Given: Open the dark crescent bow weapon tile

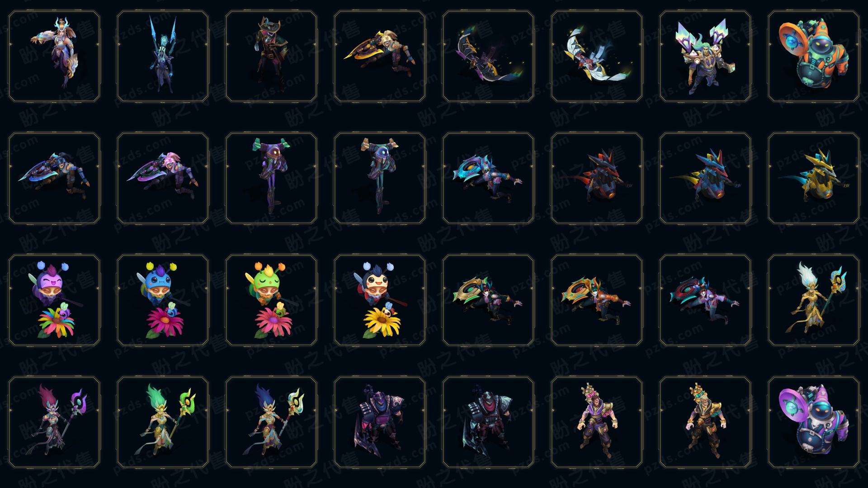Looking at the screenshot, I should pos(488,56).
